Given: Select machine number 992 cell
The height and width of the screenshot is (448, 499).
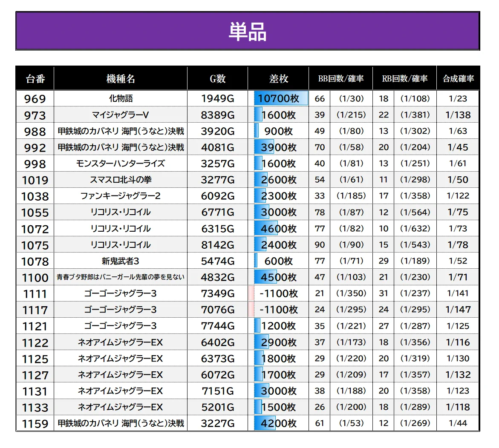Looking at the screenshot, I should 35,147.
